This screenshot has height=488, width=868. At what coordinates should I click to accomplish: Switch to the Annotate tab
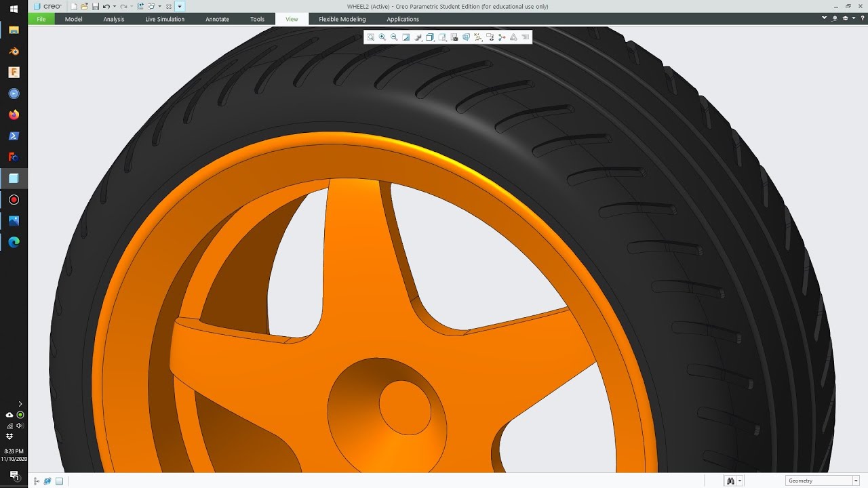pyautogui.click(x=217, y=19)
